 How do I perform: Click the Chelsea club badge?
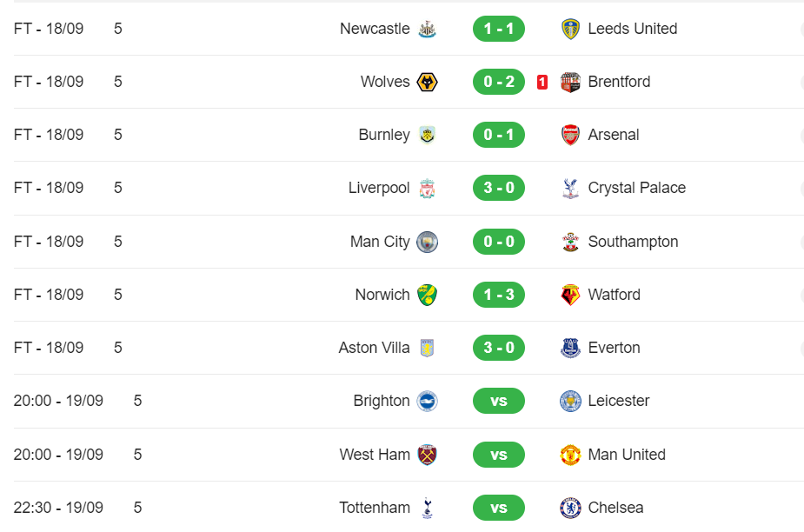(x=570, y=508)
